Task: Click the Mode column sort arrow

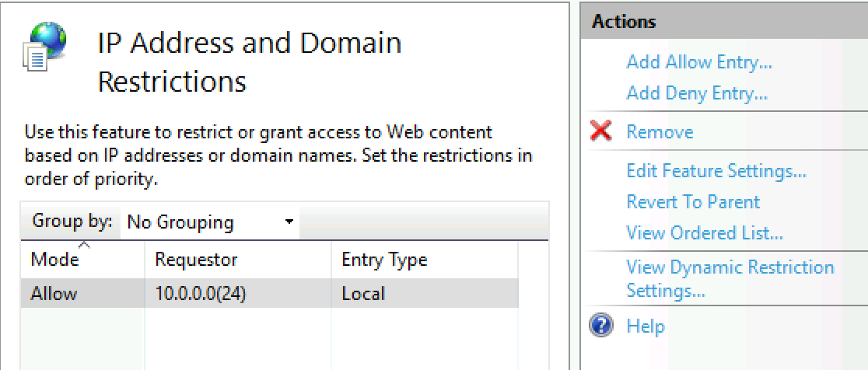Action: (x=83, y=244)
